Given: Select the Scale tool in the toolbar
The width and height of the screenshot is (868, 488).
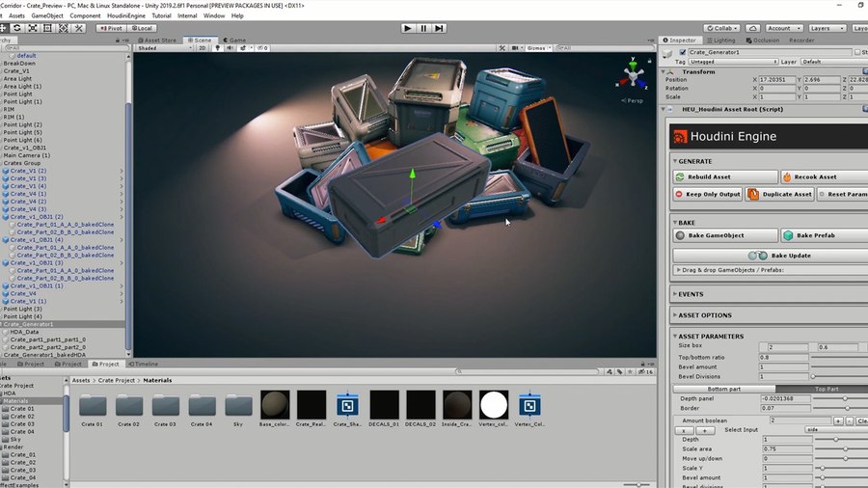Looking at the screenshot, I should tap(33, 28).
